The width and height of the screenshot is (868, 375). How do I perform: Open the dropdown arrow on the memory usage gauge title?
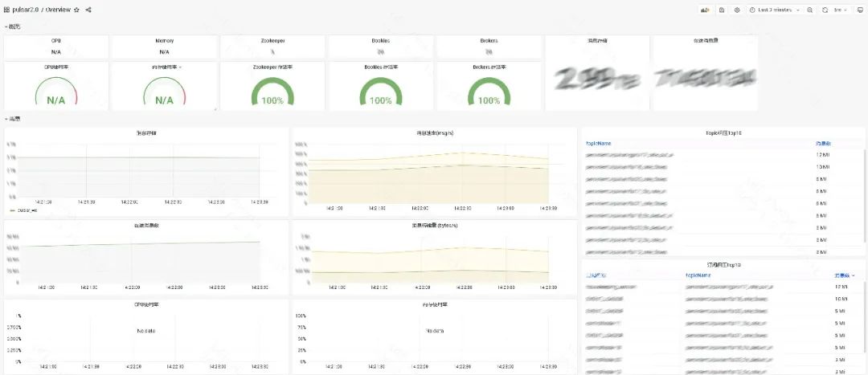pyautogui.click(x=181, y=67)
